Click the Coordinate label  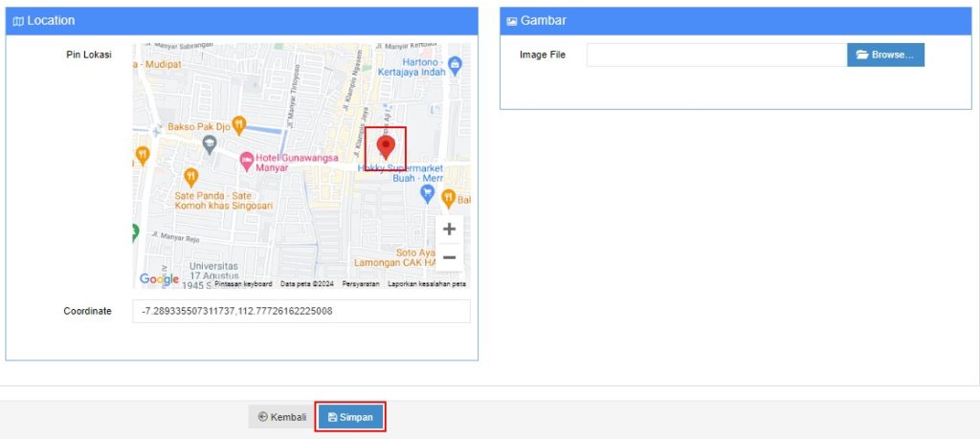(87, 311)
